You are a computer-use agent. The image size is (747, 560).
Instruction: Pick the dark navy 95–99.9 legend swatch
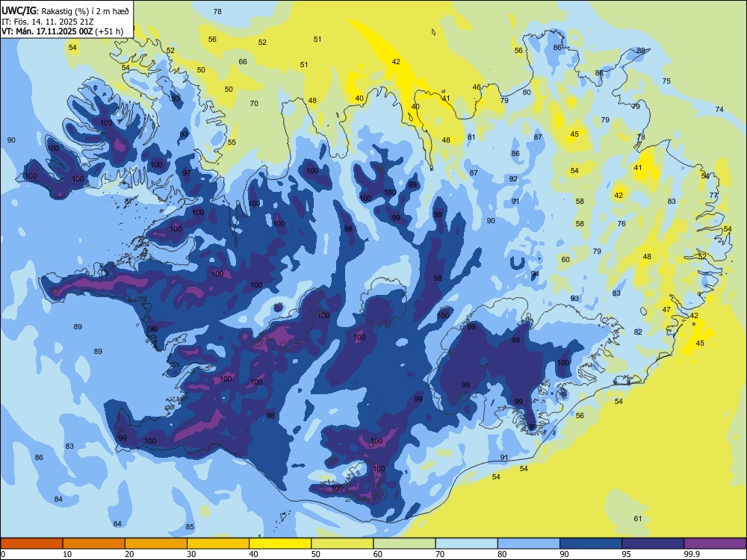(653, 544)
